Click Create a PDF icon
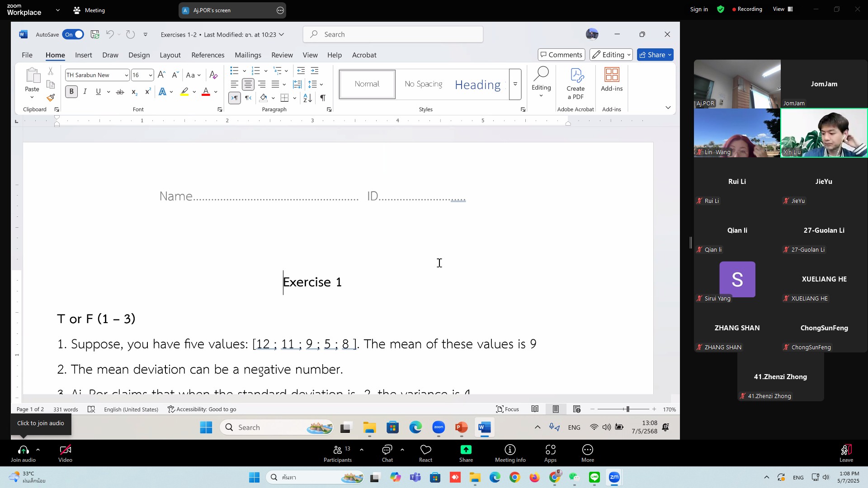Screen dimensions: 868x488 click(x=576, y=84)
